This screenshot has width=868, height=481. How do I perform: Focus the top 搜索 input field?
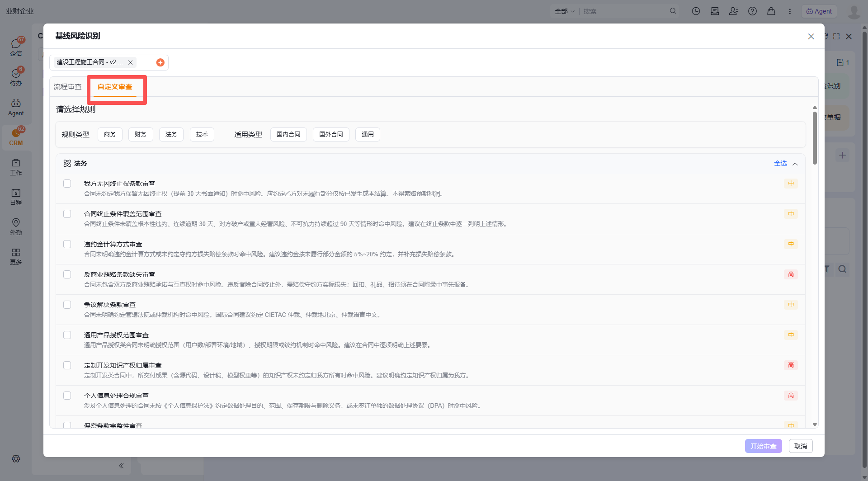click(624, 11)
